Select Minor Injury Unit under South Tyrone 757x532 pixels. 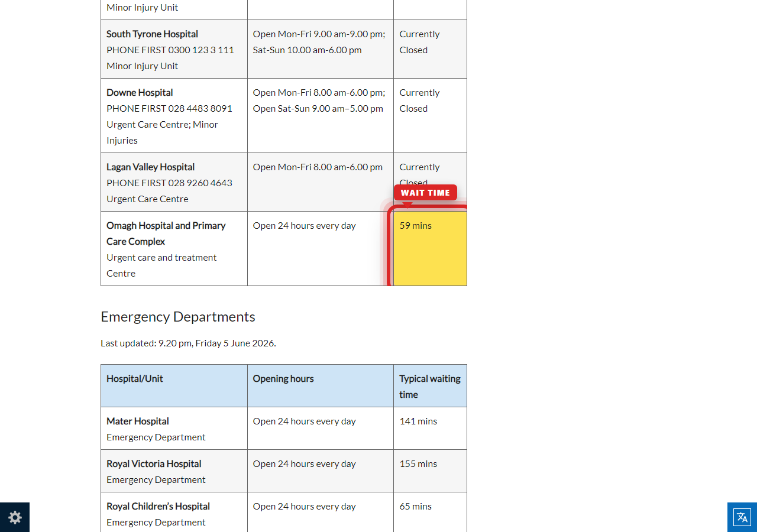[142, 66]
